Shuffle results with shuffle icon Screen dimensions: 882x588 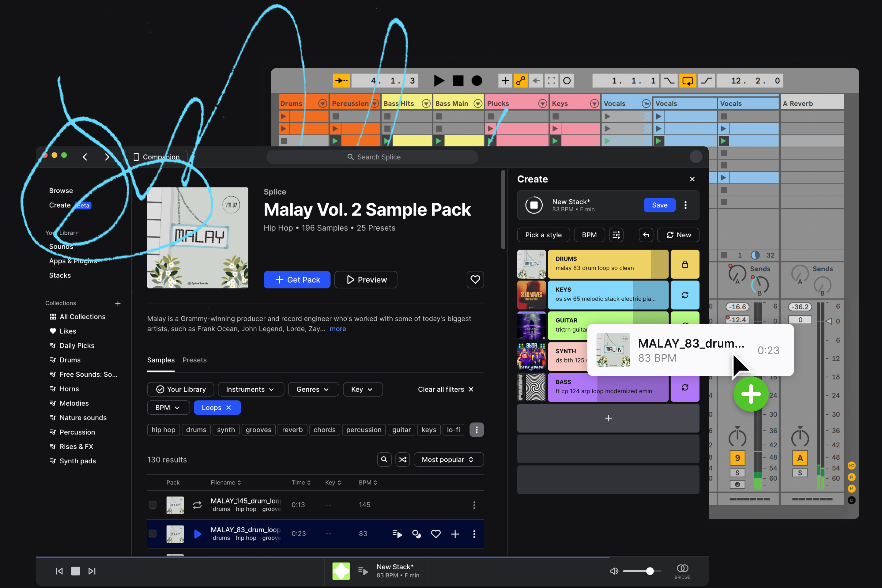click(403, 459)
